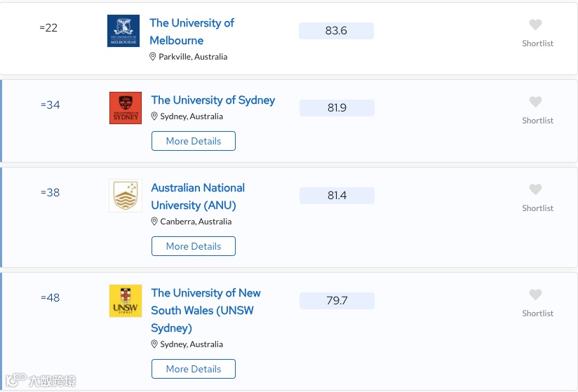Click the 83.6 score box

coord(336,31)
